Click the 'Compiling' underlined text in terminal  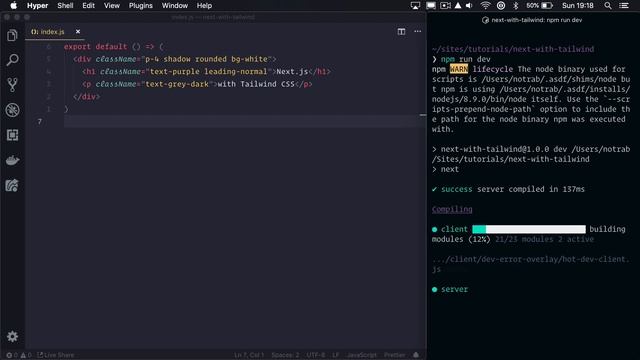point(452,209)
